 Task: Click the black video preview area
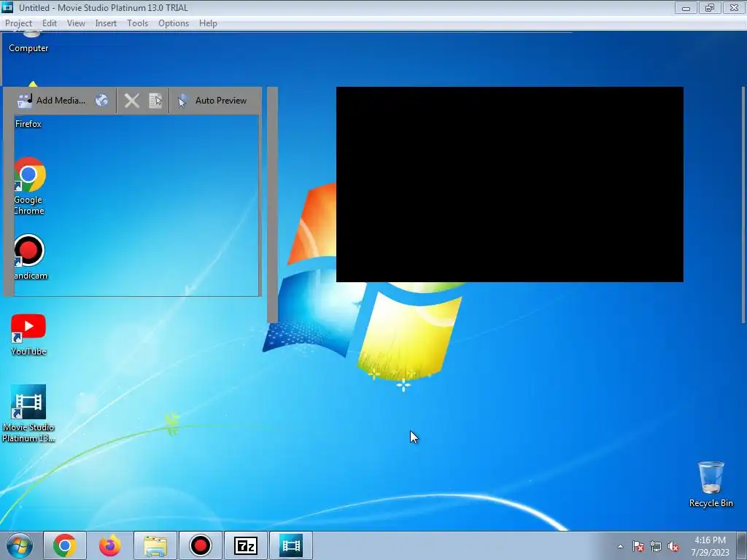[x=510, y=184]
